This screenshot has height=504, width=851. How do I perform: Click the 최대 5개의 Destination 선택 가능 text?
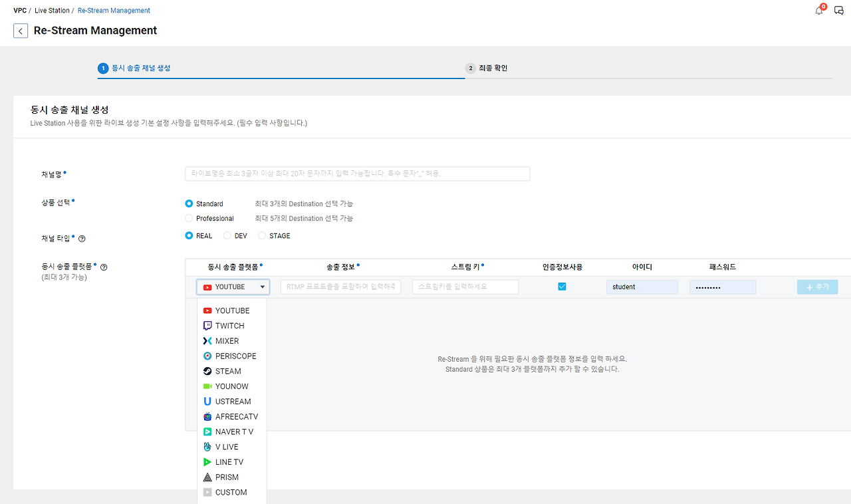click(x=304, y=218)
